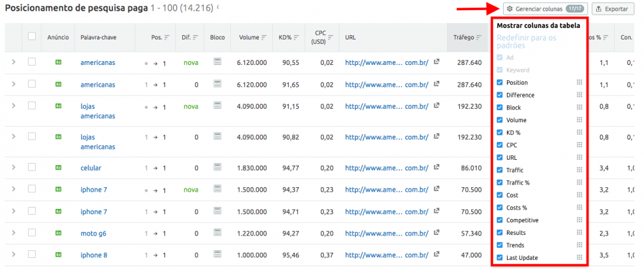This screenshot has height=270, width=644.
Task: Click the reorder handle for Volume column
Action: 580,120
